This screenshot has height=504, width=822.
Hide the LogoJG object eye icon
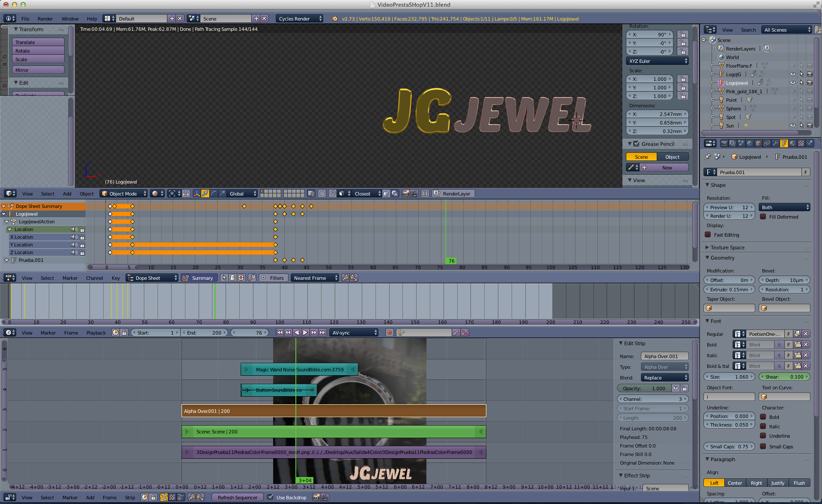[792, 74]
